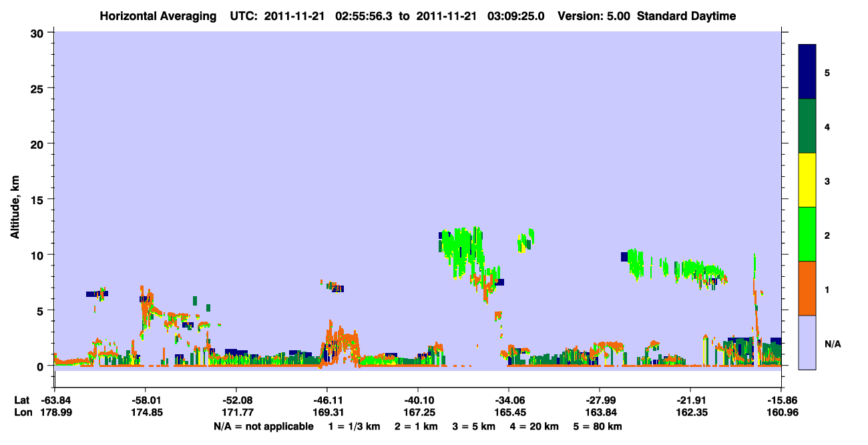Click the lavender N/A color bar segment

(807, 342)
